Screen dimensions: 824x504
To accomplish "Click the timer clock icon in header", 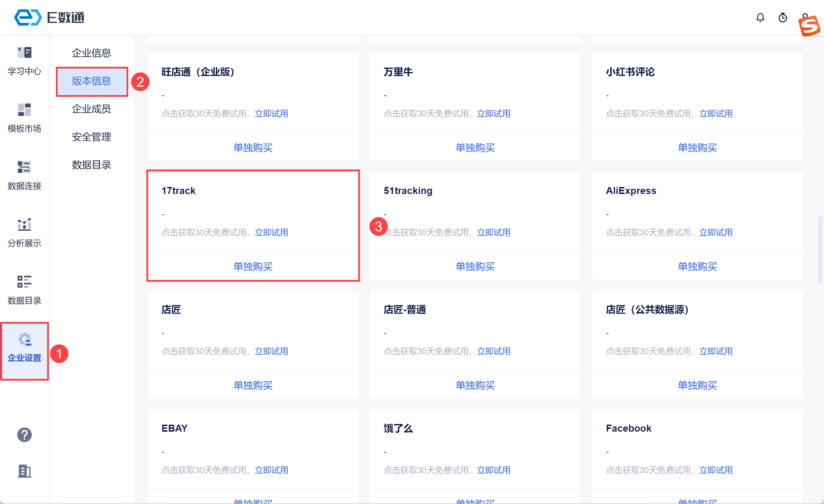I will [782, 17].
